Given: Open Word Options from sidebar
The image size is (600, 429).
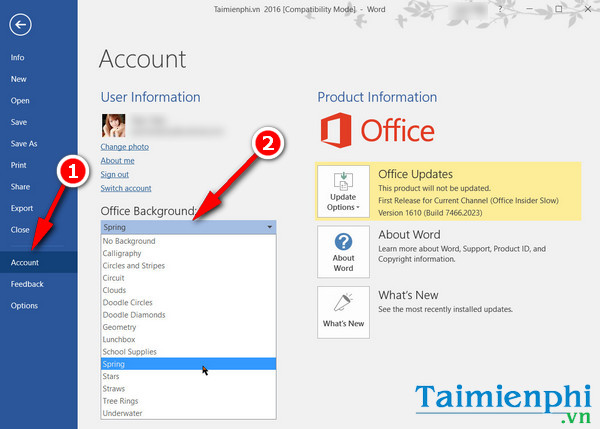Looking at the screenshot, I should coord(39,305).
